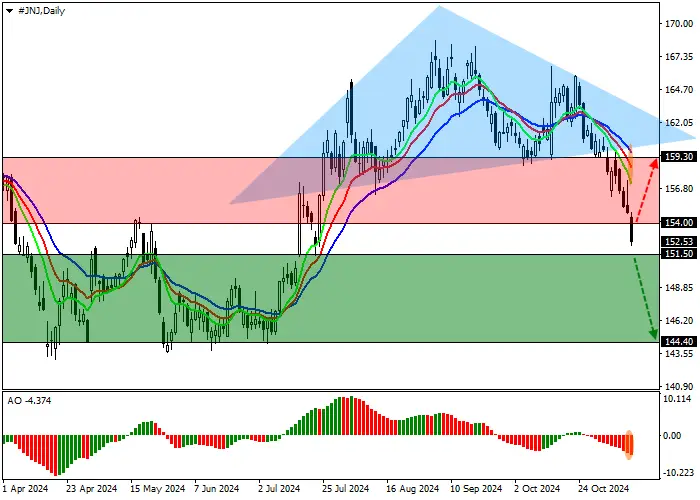This screenshot has width=700, height=500.
Task: Click the -10.223 oscillator scale value
Action: 679,473
